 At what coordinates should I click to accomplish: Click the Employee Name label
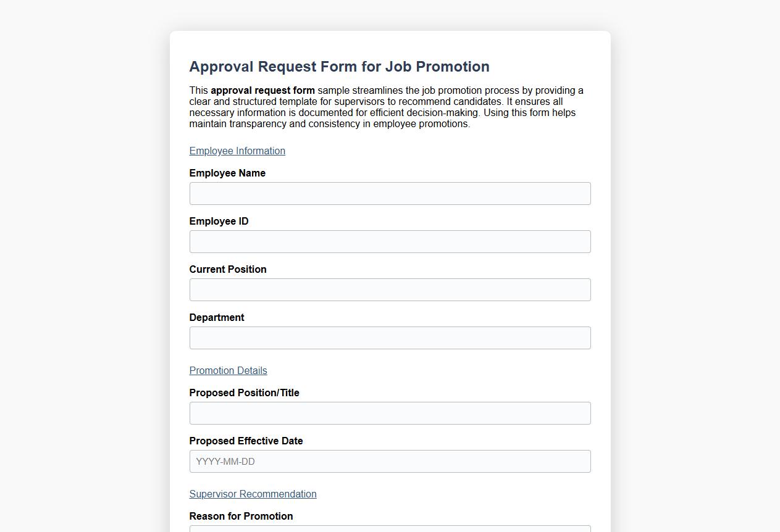click(x=227, y=173)
